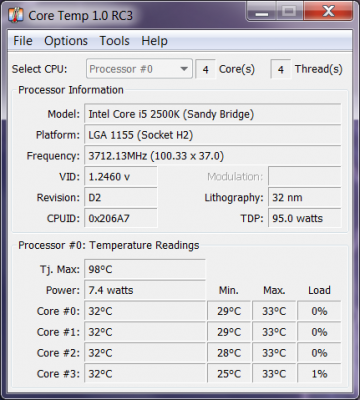Expand the Processor #0 dropdown
Image resolution: width=360 pixels, height=400 pixels.
click(139, 69)
